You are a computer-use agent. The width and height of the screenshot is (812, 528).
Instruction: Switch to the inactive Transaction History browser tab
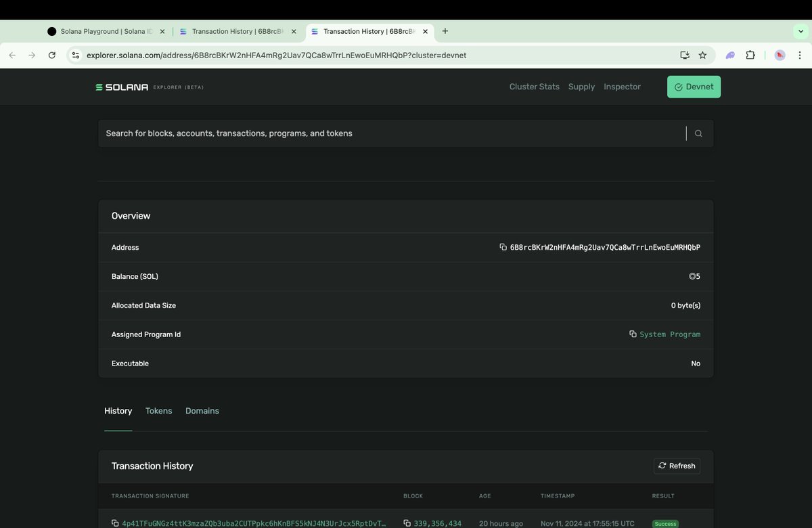pos(238,31)
